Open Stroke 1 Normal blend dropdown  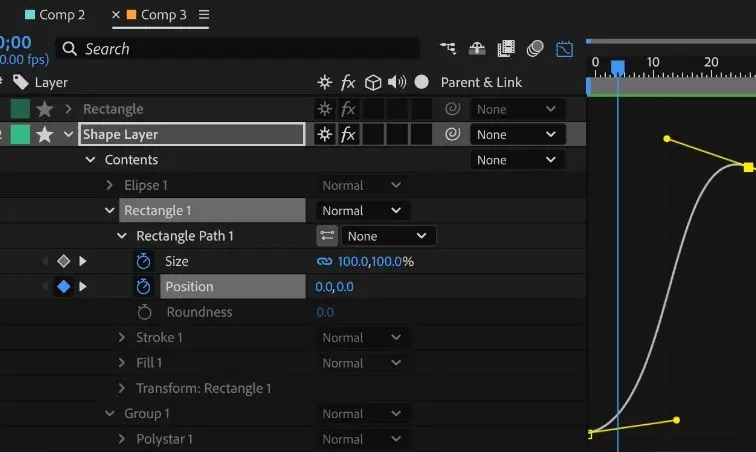click(x=363, y=337)
